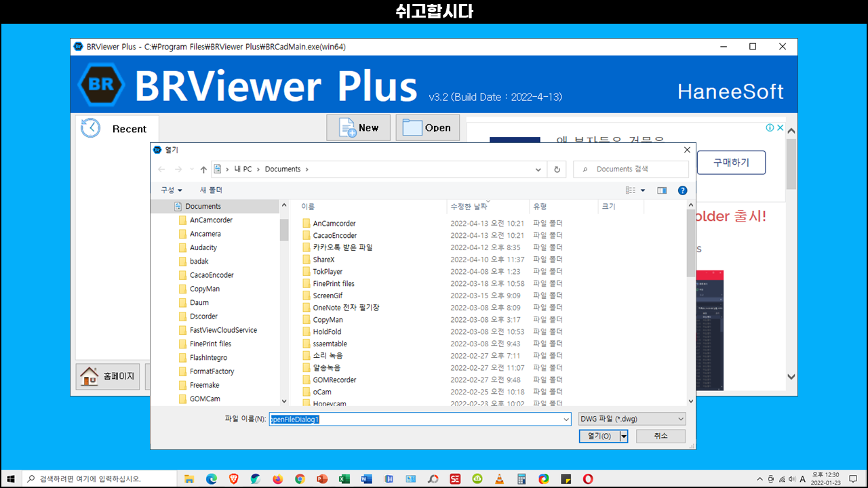Toggle the preview pane icon
The height and width of the screenshot is (488, 868).
click(662, 190)
